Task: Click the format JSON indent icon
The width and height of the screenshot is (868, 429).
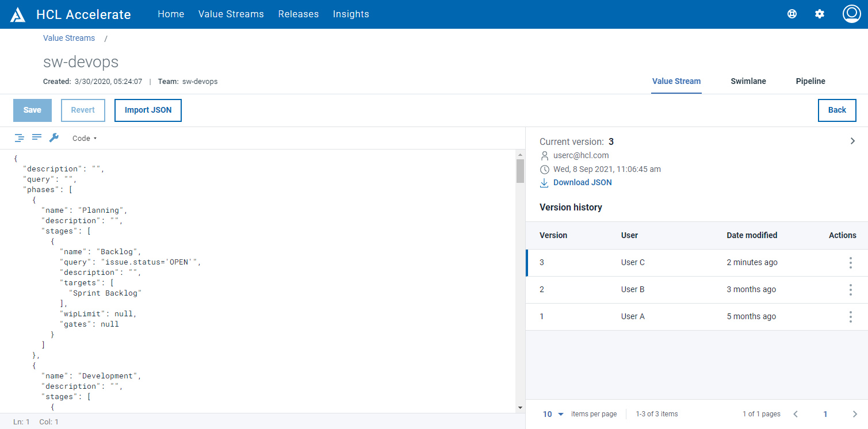Action: (20, 138)
